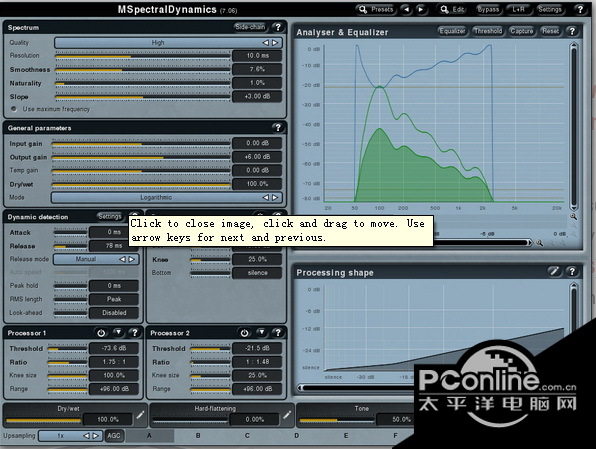Click the Look-ahead Disabled value
The width and height of the screenshot is (596, 449).
coord(114,313)
